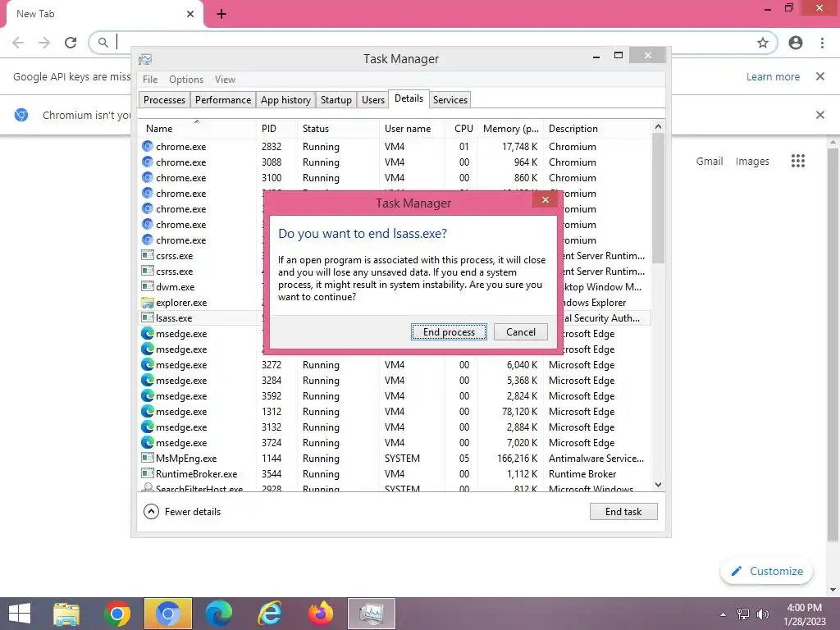Click the End task button
Image resolution: width=840 pixels, height=630 pixels.
623,512
